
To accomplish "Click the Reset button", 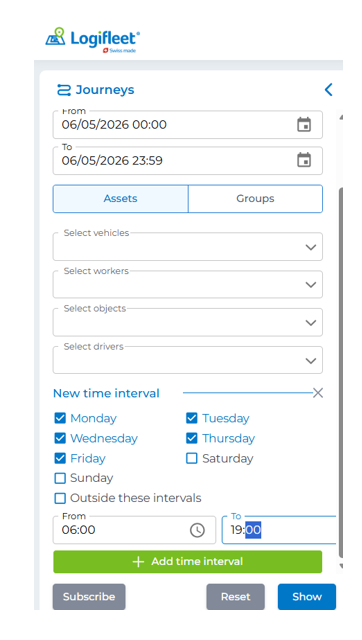I will tap(235, 597).
